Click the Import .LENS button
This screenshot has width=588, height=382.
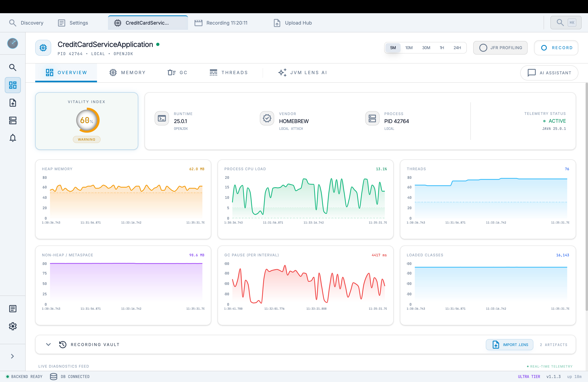[x=509, y=344]
